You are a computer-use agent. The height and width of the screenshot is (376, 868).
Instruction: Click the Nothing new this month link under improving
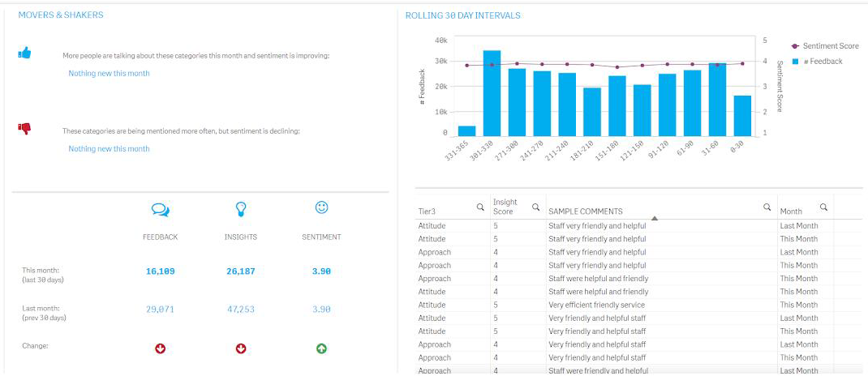(x=109, y=74)
